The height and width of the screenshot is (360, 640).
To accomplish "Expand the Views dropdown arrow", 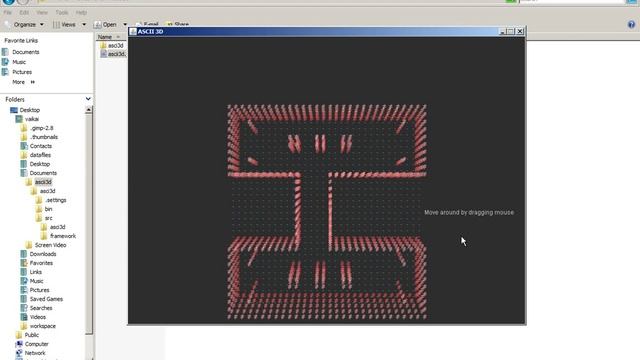I will click(x=84, y=24).
